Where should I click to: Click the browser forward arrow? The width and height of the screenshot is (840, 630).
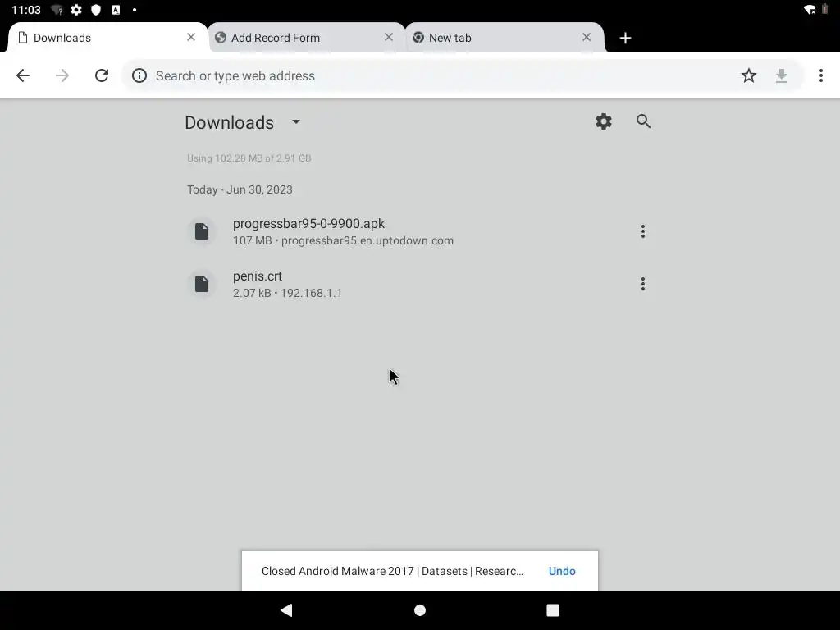(x=62, y=75)
